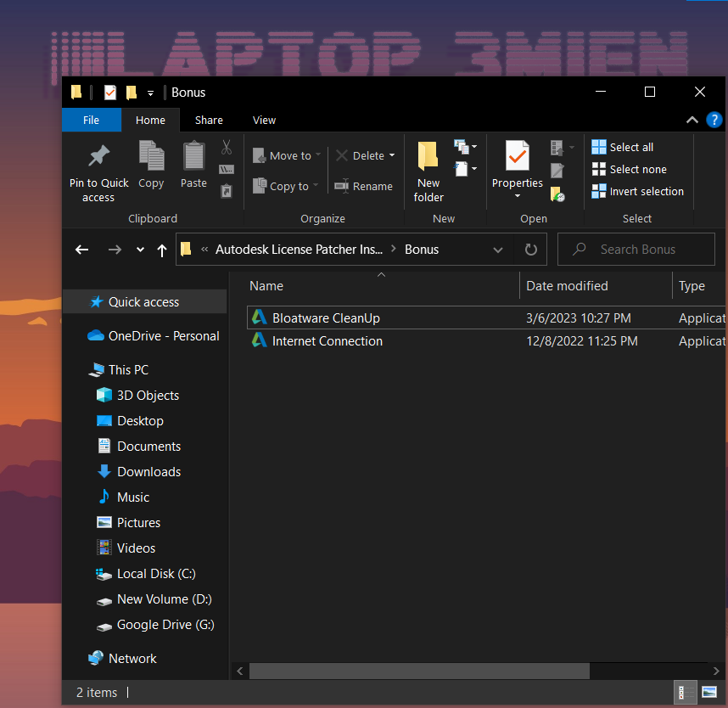
Task: Click the Copy icon in Clipboard group
Action: [151, 156]
